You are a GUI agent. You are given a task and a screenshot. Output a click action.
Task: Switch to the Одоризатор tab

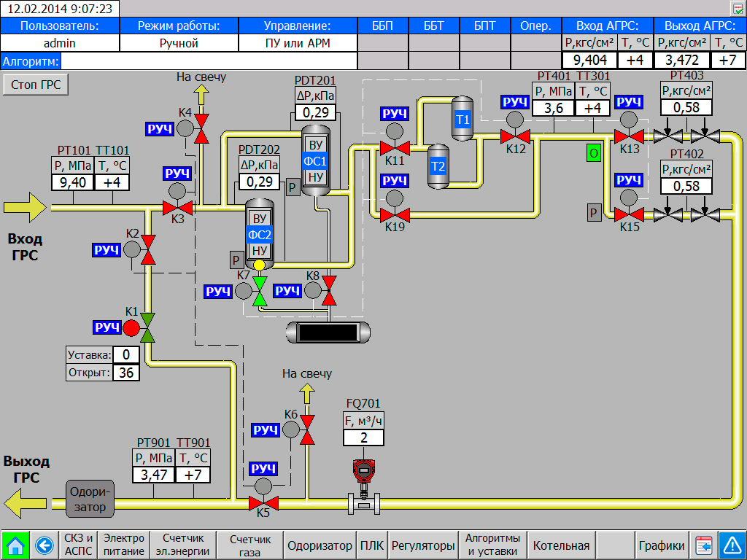coord(320,545)
